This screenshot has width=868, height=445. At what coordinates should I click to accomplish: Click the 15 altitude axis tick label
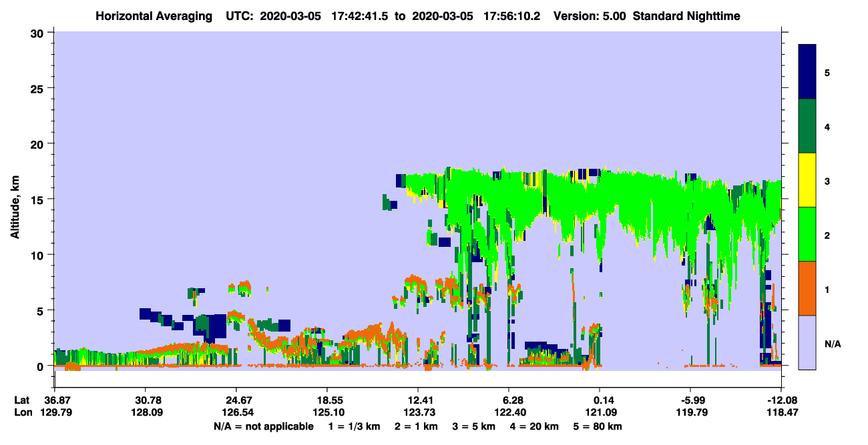39,199
